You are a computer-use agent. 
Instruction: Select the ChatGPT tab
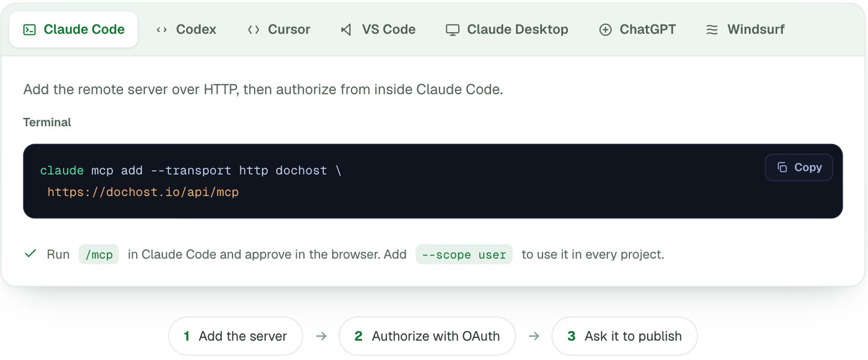point(637,29)
